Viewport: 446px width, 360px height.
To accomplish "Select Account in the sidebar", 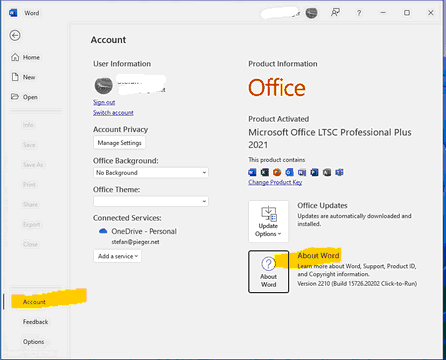I will point(34,302).
